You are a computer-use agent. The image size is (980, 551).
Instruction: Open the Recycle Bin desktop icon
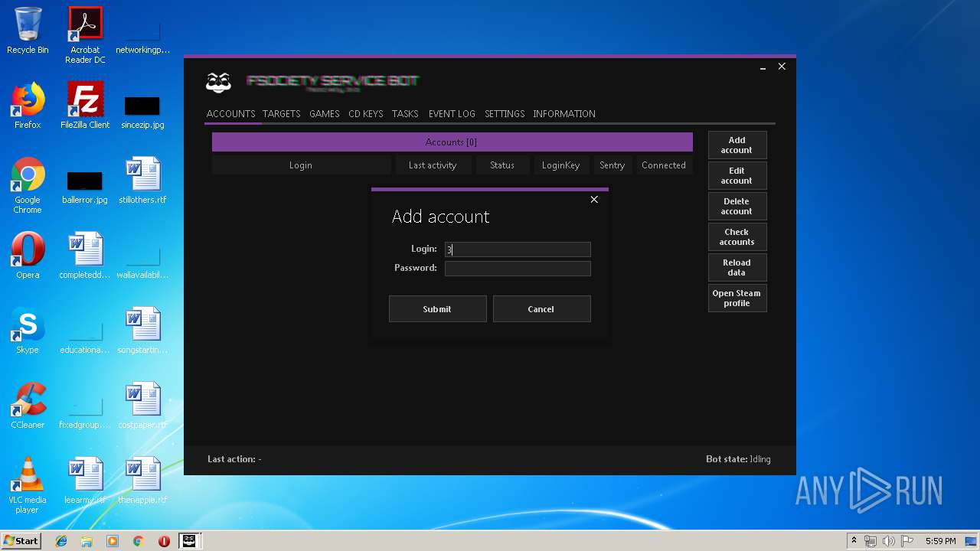pyautogui.click(x=28, y=31)
